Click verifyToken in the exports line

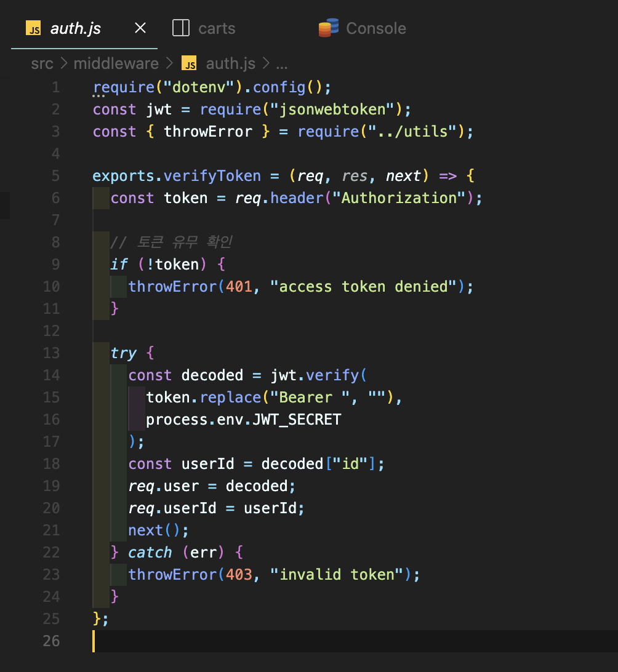(212, 176)
